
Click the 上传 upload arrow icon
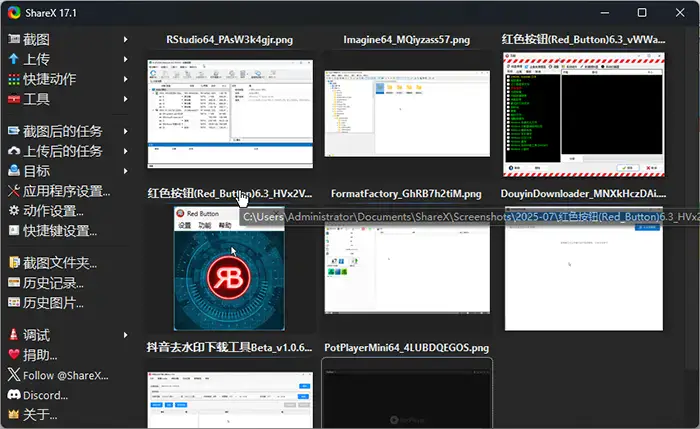[14, 59]
